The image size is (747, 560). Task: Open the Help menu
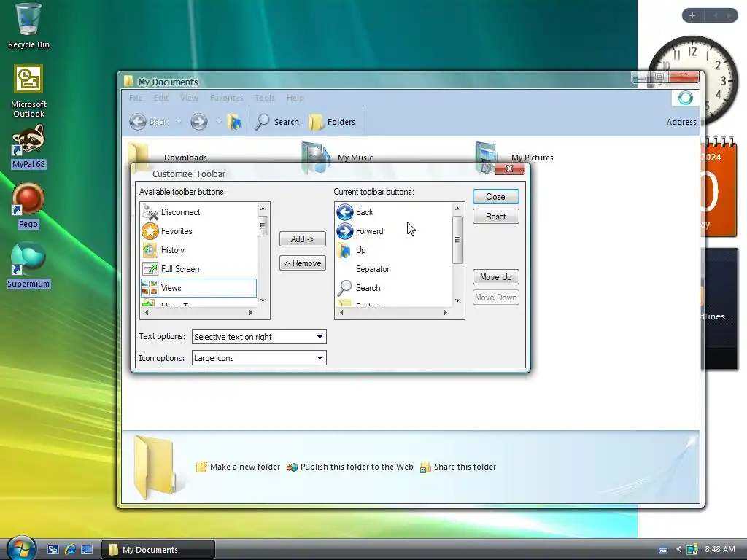pos(295,98)
